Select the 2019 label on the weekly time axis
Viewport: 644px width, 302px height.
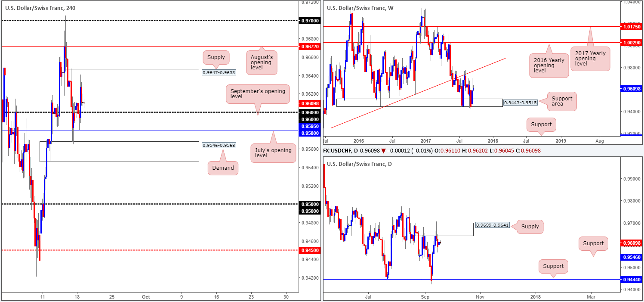click(x=561, y=141)
